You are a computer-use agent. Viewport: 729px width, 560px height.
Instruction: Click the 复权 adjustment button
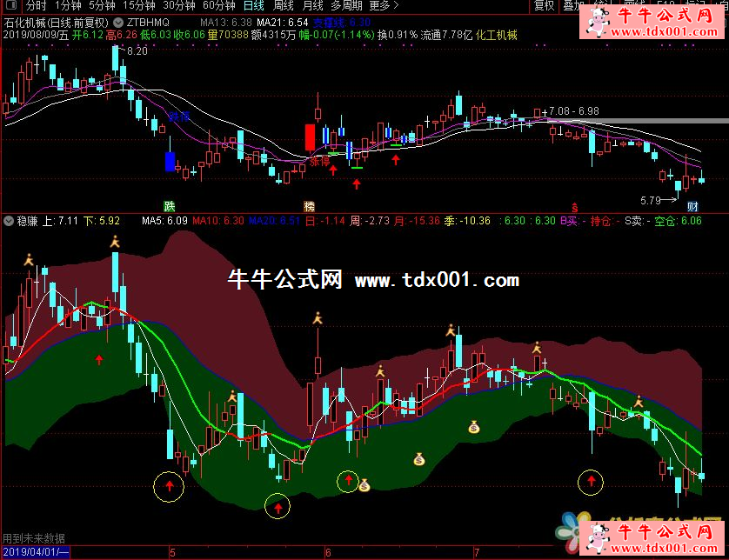pos(544,5)
